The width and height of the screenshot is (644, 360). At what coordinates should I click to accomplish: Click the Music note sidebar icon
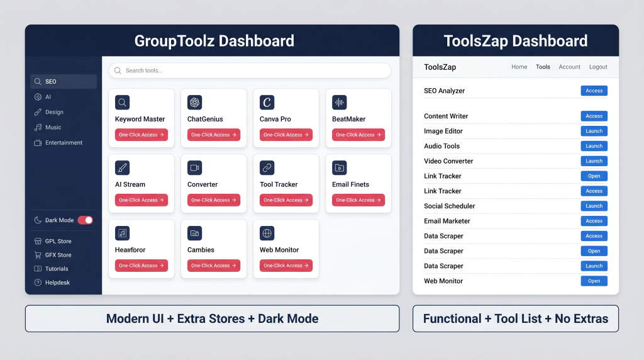(38, 127)
